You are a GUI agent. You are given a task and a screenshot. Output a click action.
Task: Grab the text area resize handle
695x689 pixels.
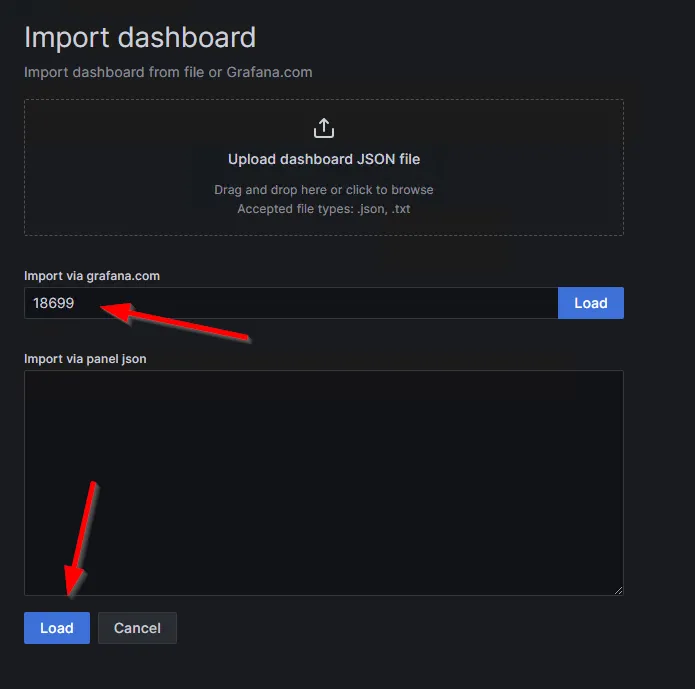click(x=617, y=590)
